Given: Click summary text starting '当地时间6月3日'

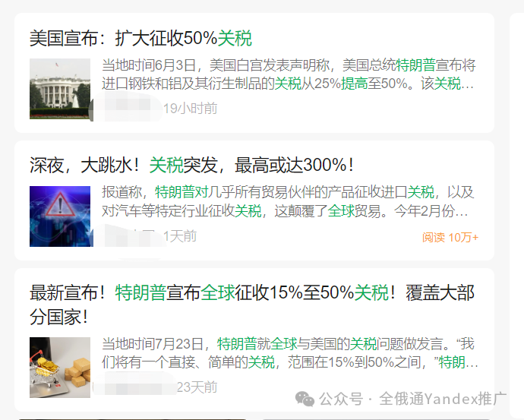Looking at the screenshot, I should click(x=289, y=74).
